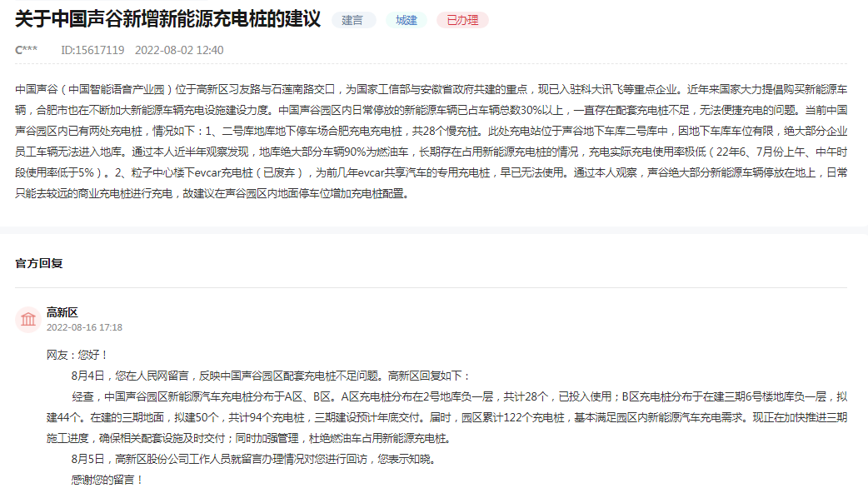Screen dimensions: 868x498
Task: Click the reply line starting 8月5日
Action: 255,459
